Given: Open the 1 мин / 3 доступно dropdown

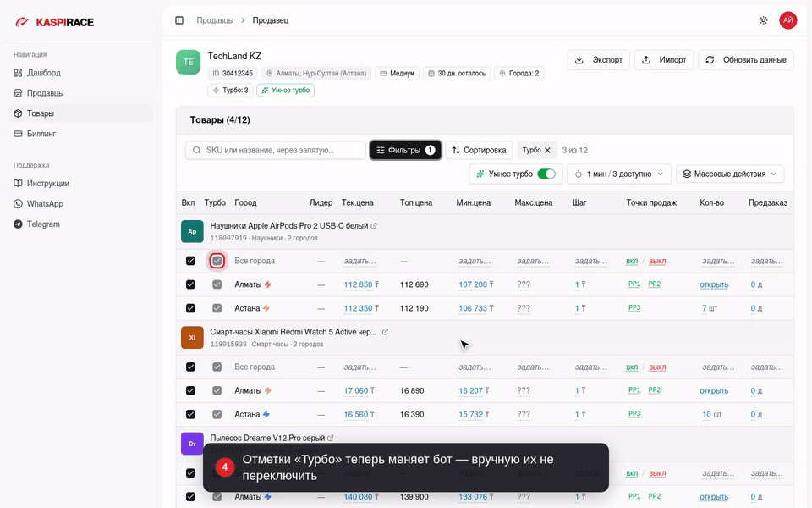Looking at the screenshot, I should pyautogui.click(x=619, y=174).
